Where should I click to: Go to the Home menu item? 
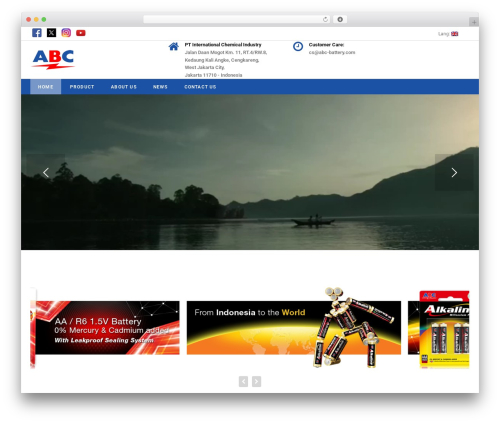45,87
